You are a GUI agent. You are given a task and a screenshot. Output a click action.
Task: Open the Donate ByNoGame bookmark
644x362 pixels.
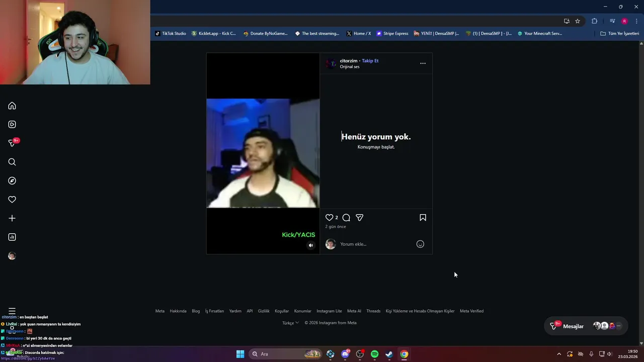266,34
